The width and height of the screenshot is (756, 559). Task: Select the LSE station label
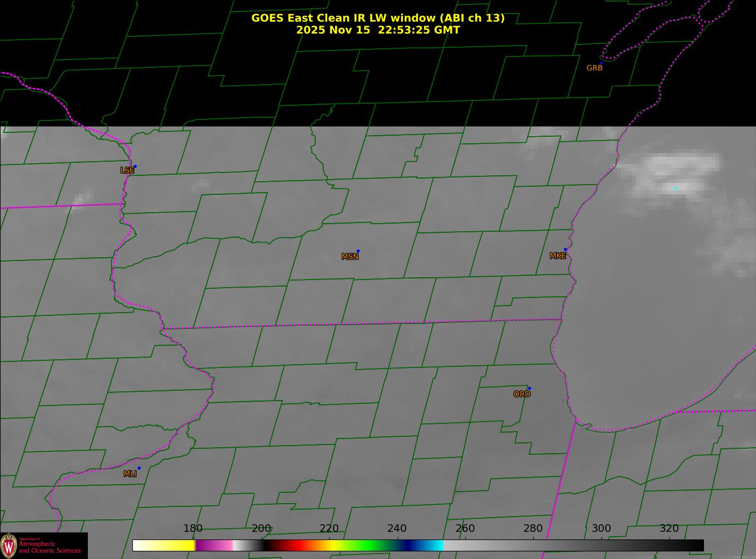(127, 170)
